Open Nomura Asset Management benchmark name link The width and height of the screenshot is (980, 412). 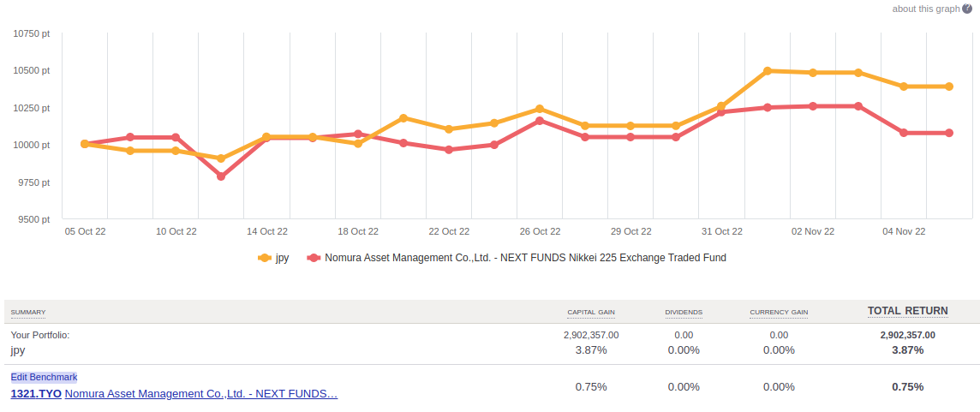pos(201,394)
